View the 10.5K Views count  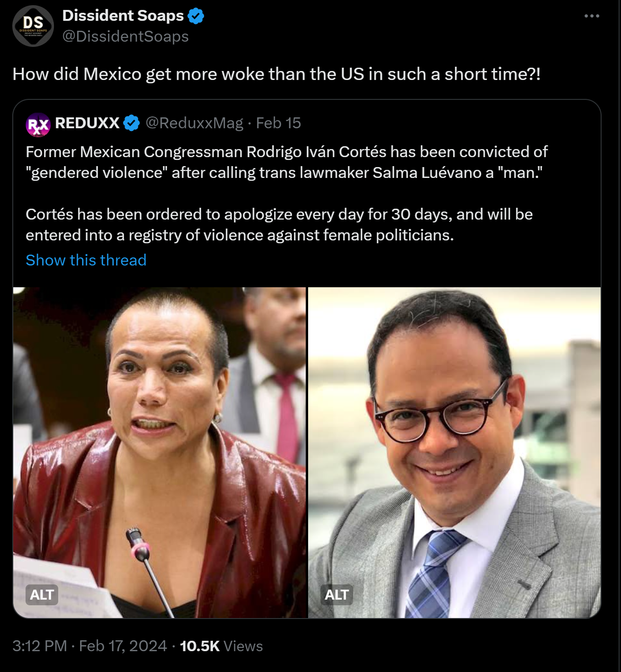pos(221,646)
